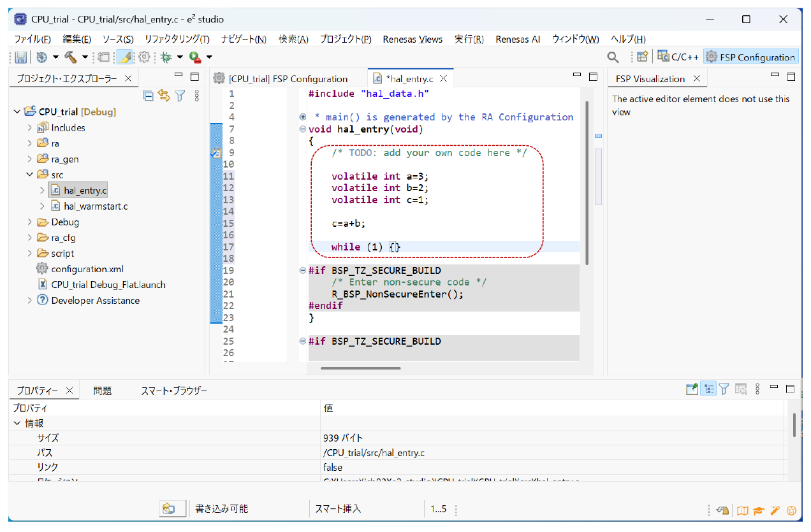
Task: Click Link with Editor in project explorer
Action: [x=164, y=96]
